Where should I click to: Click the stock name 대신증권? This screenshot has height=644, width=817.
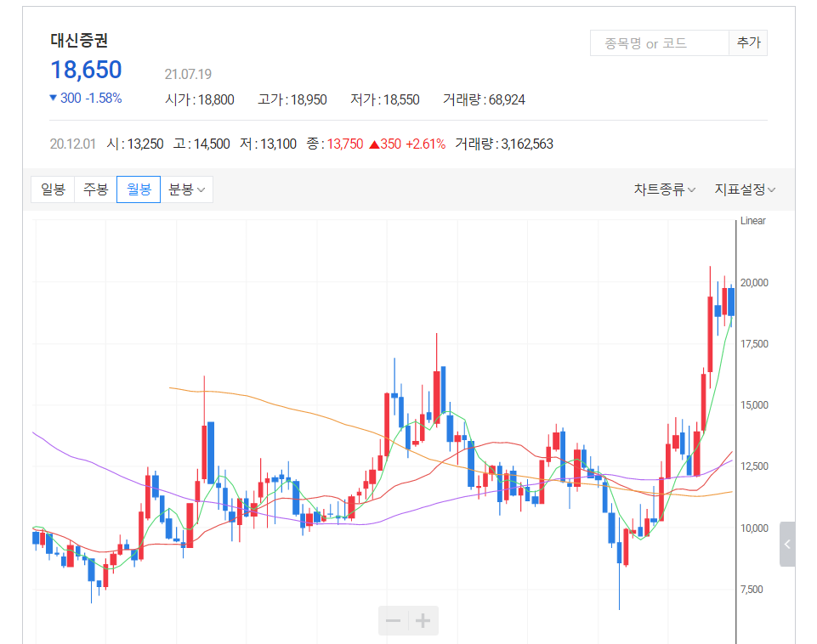(79, 40)
